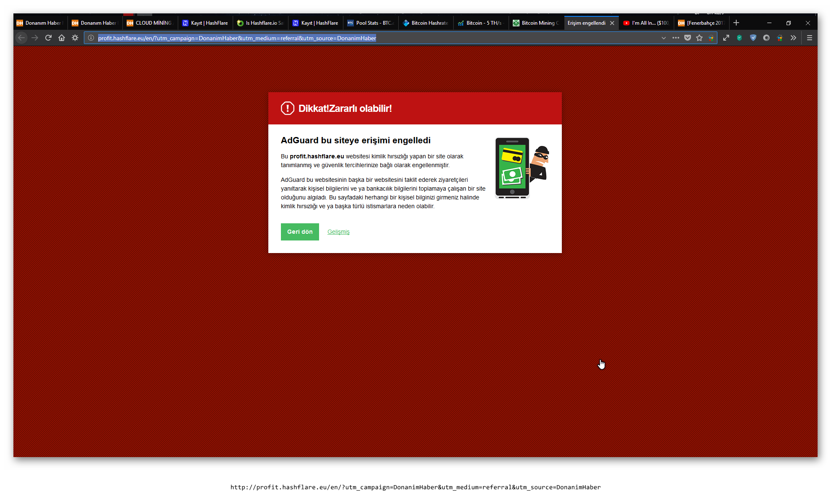Switch to Bitcoin - 5 TH/s tab

tap(481, 23)
